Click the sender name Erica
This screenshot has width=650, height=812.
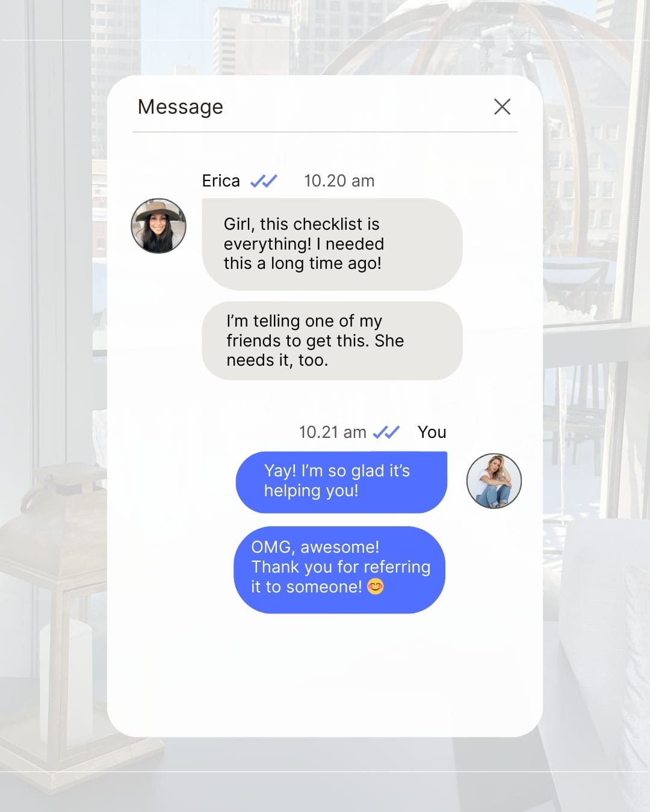tap(221, 180)
